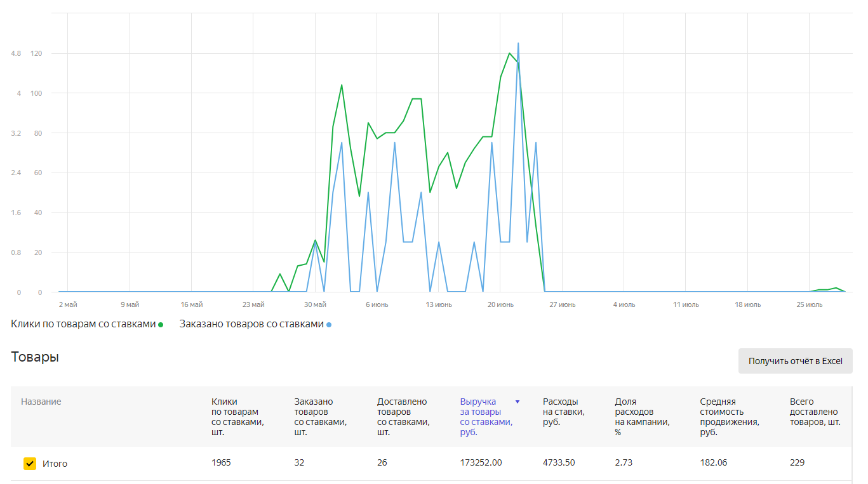Click the 11 июль axis label
This screenshot has height=484, width=868.
[686, 305]
